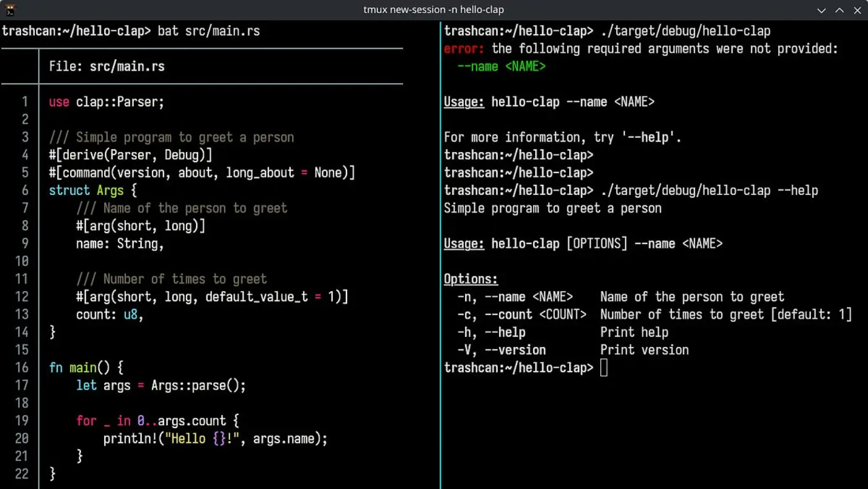Click the block cursor at the last prompt
868x489 pixels.
(x=604, y=368)
